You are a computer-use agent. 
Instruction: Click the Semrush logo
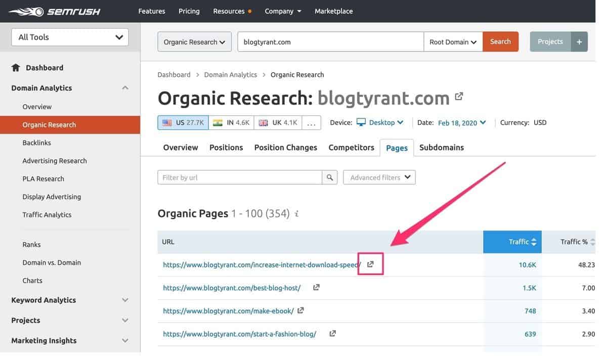point(55,11)
